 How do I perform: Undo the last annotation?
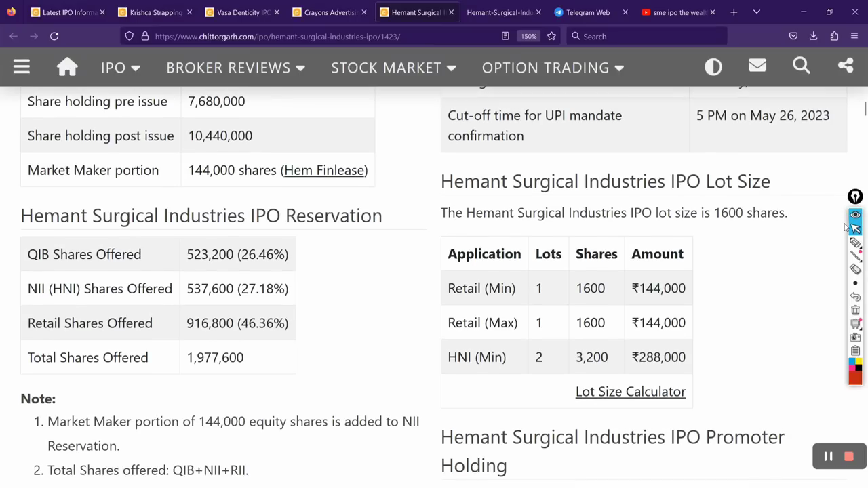point(855,297)
